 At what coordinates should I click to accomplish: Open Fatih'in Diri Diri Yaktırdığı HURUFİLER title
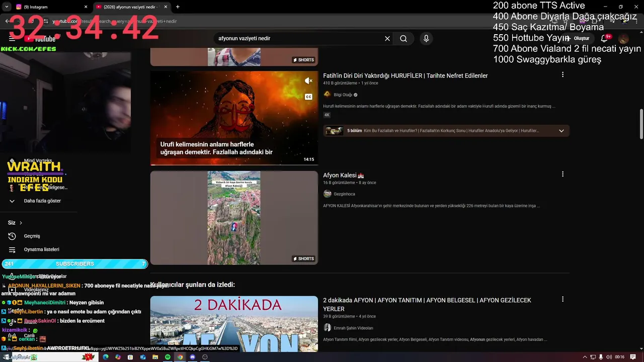(x=406, y=75)
